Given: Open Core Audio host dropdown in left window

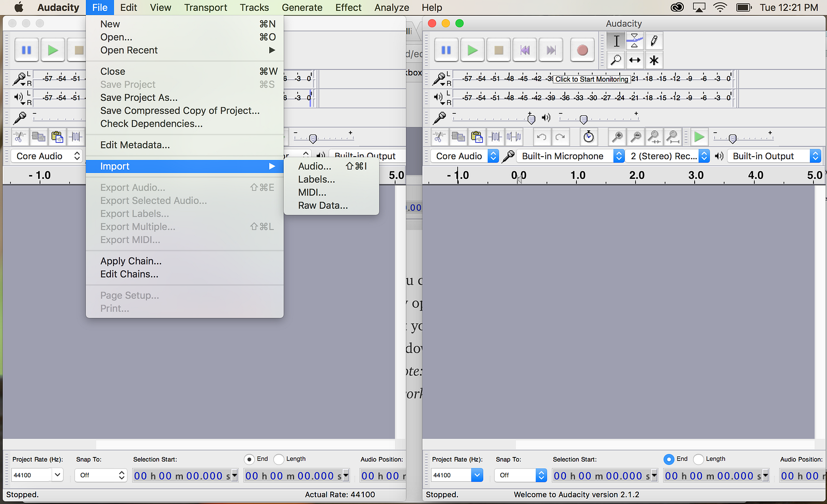Looking at the screenshot, I should [x=47, y=156].
